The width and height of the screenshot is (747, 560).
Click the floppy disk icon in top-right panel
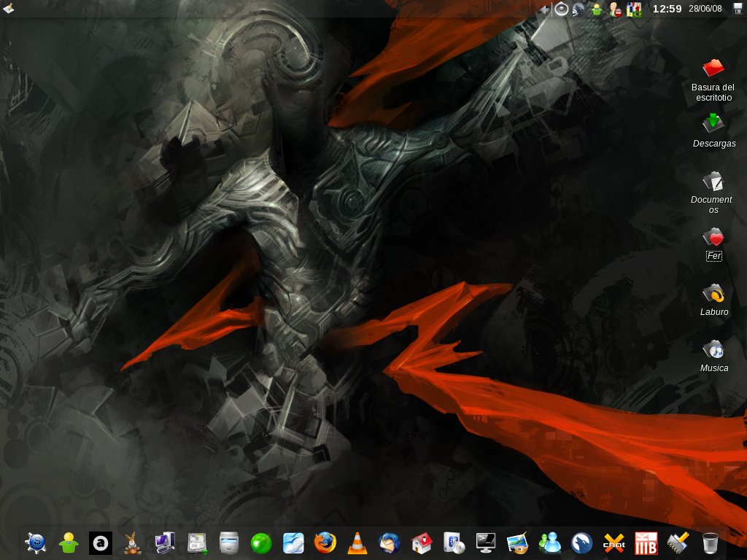738,9
